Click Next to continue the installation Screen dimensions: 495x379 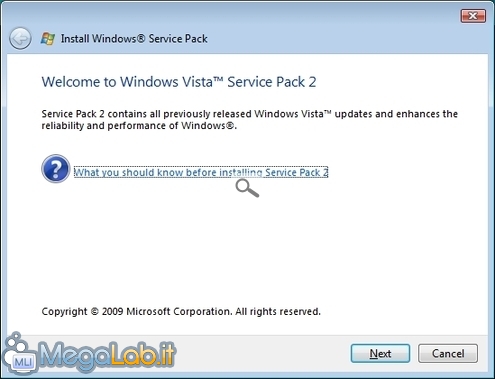tap(380, 353)
